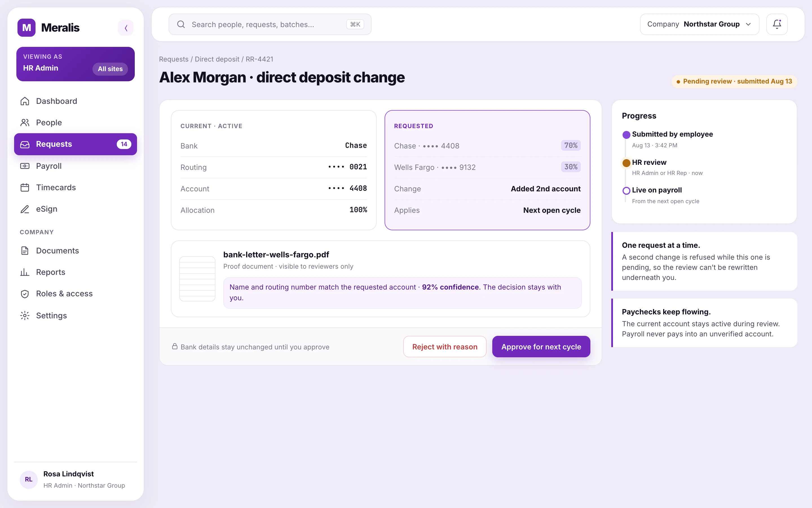Click the HR review progress marker
Viewport: 812px width, 508px height.
626,163
